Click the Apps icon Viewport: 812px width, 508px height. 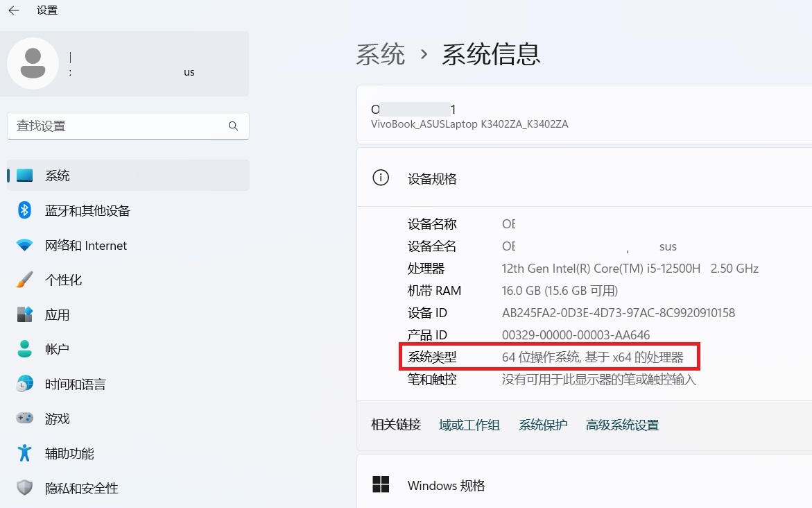(x=24, y=314)
